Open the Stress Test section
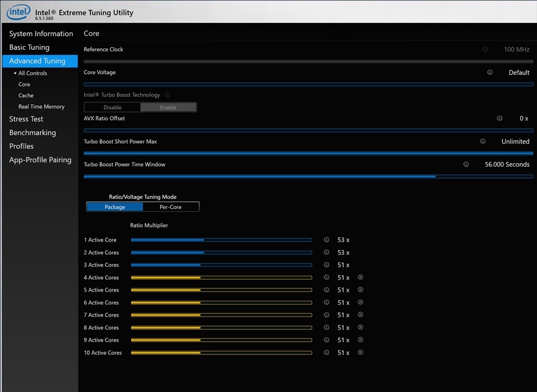Viewport: 537px width, 392px height. pos(26,119)
